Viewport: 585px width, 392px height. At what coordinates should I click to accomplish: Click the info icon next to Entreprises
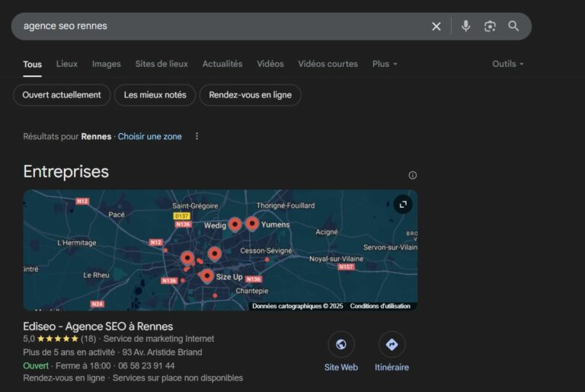coord(412,175)
